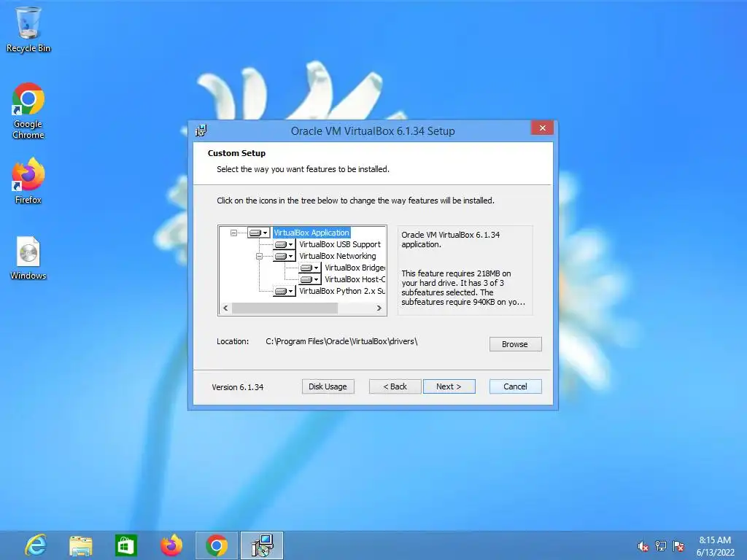
Task: Select the VirtualBox Networking tree item
Action: click(337, 256)
